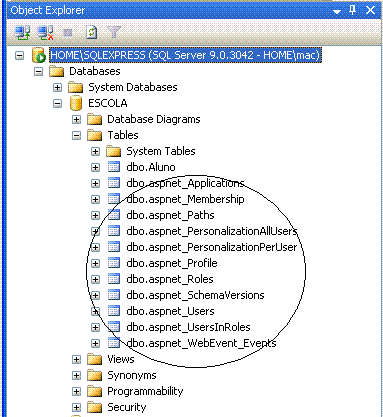The image size is (383, 417).
Task: Click the Programmability folder icon
Action: [94, 391]
